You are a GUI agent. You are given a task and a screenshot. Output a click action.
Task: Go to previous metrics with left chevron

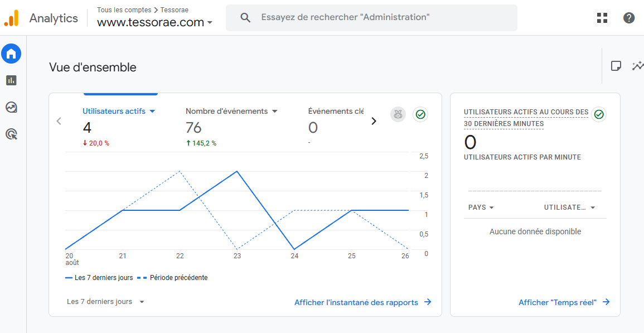59,121
